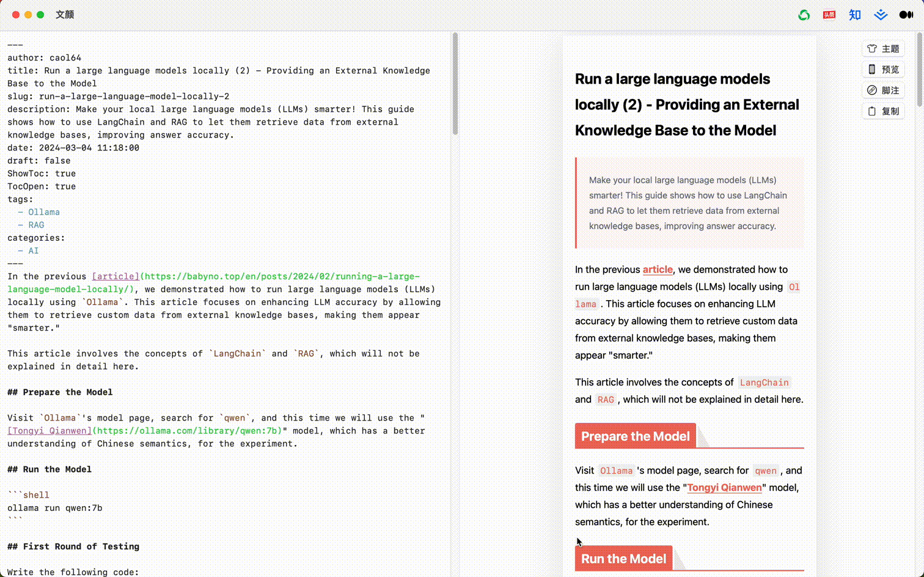
Task: Choose the Medium platform icon
Action: click(906, 15)
